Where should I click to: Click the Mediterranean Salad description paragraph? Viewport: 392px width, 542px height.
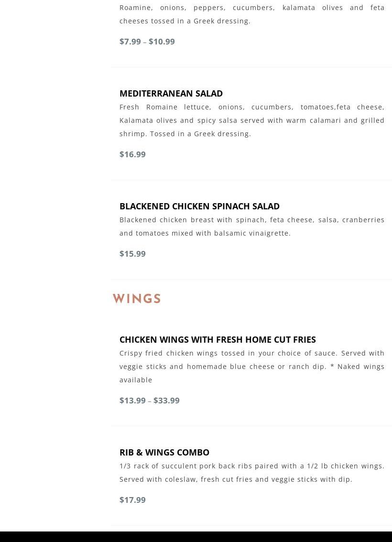pyautogui.click(x=251, y=120)
